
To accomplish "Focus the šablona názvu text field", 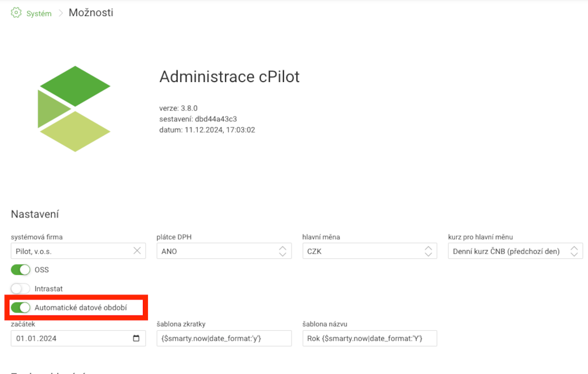I will (x=369, y=338).
